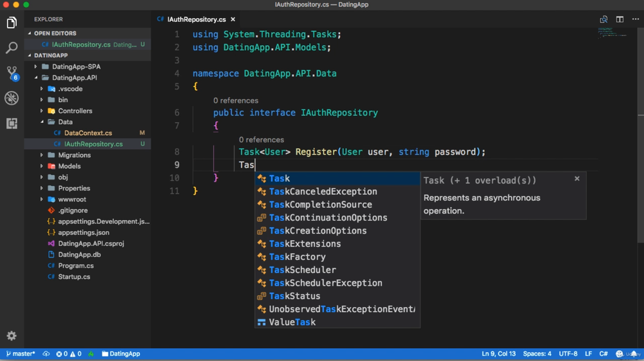Collapse the Data folder

[88, 122]
